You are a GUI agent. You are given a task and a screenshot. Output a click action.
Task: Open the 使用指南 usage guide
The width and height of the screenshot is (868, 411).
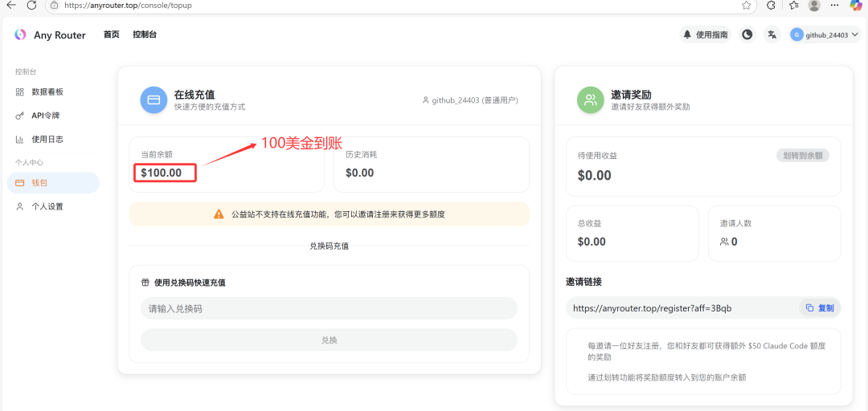pos(706,35)
